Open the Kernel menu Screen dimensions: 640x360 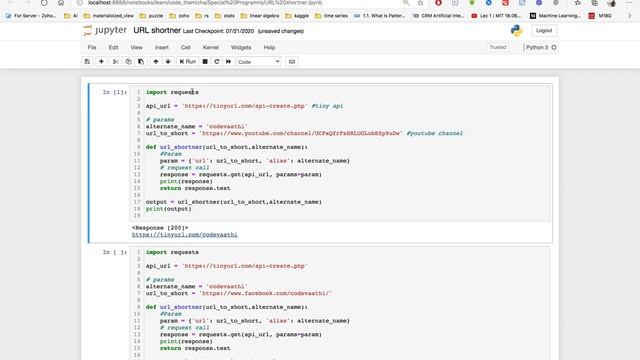[211, 47]
